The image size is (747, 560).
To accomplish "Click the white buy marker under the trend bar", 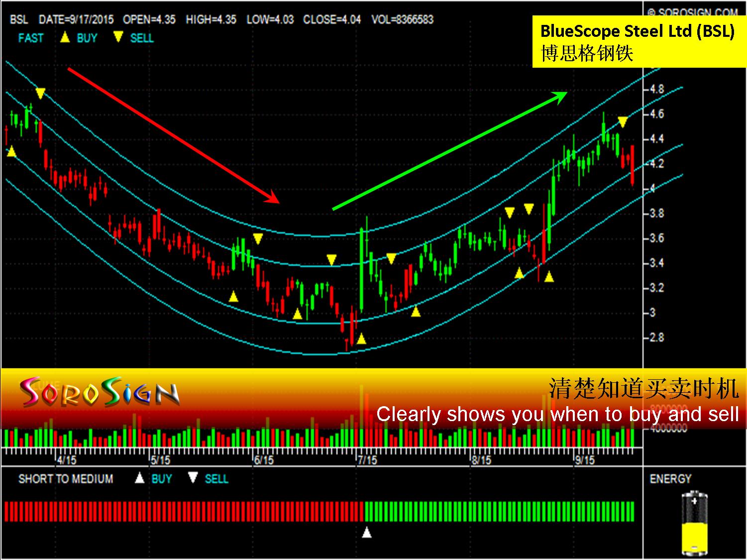I will coord(367,532).
